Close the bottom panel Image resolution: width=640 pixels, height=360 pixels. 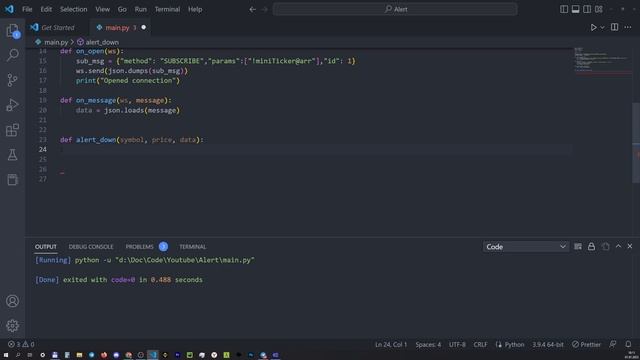630,246
